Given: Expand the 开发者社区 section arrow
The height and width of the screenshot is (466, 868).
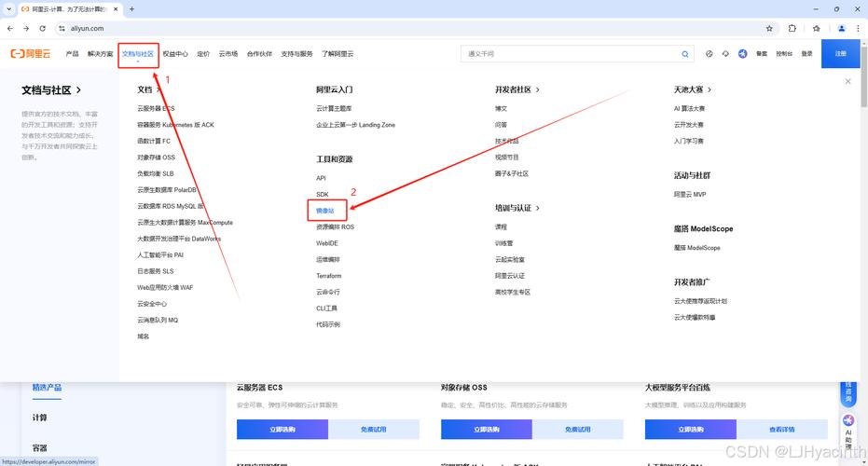Looking at the screenshot, I should (x=538, y=89).
